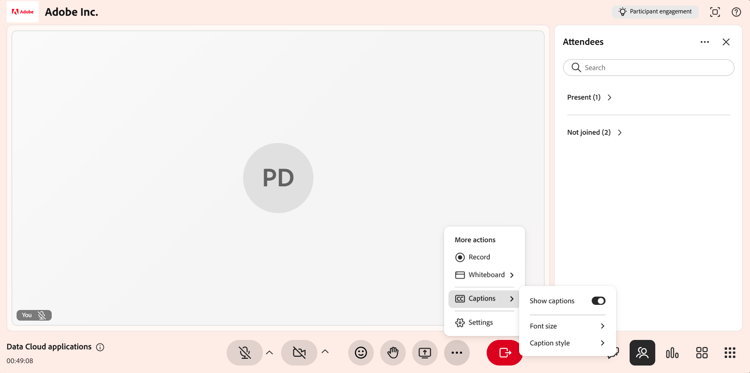
Task: Click the muted mic icon beside You
Action: 42,315
